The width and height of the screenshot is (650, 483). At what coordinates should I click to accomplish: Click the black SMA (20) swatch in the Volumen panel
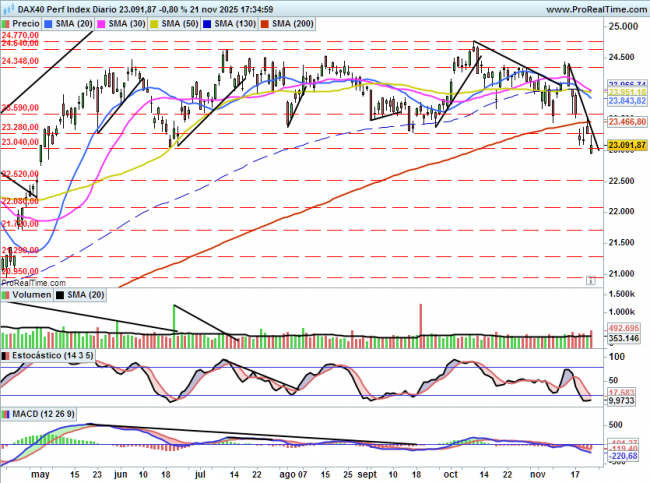point(59,296)
